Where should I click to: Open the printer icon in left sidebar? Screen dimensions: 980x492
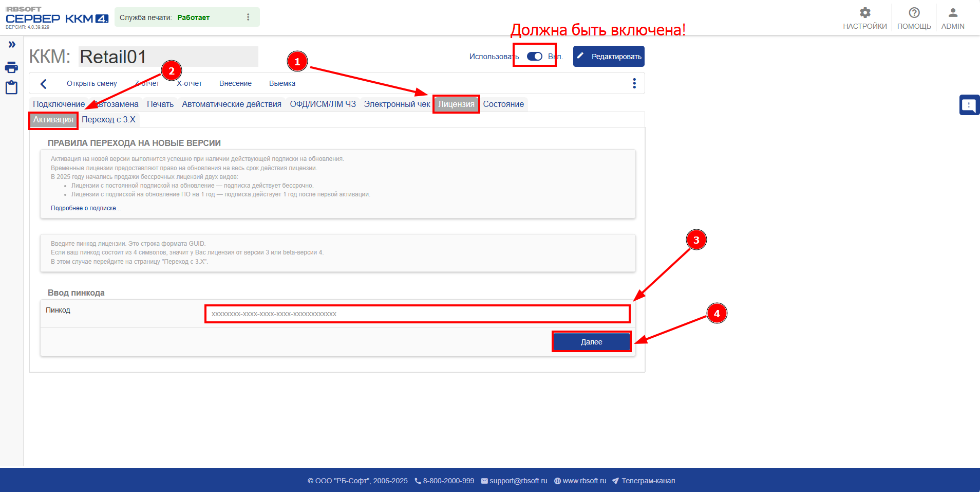pyautogui.click(x=11, y=67)
